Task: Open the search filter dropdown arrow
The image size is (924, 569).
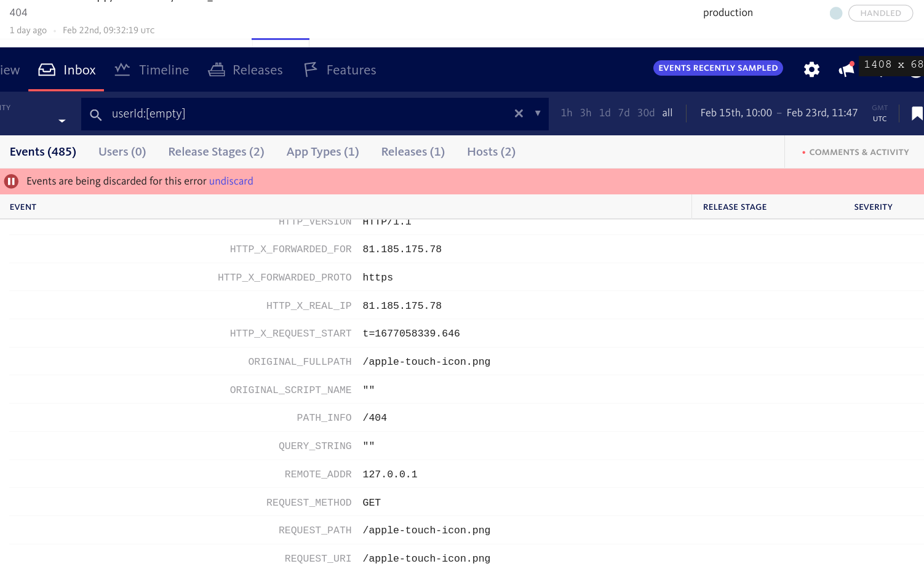Action: [x=538, y=114]
